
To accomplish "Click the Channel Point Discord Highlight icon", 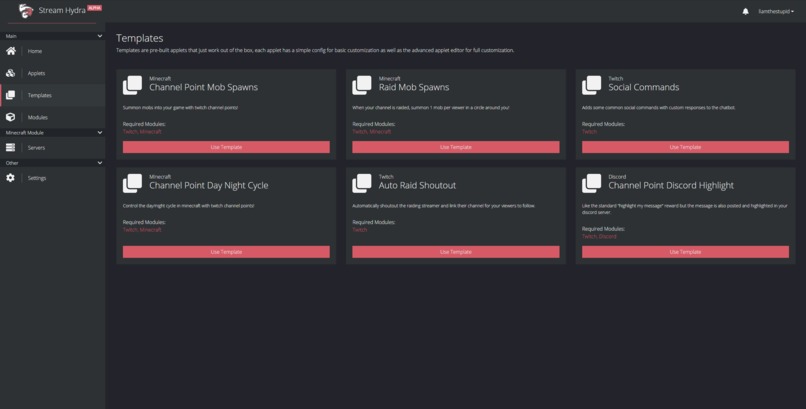I will coord(592,183).
